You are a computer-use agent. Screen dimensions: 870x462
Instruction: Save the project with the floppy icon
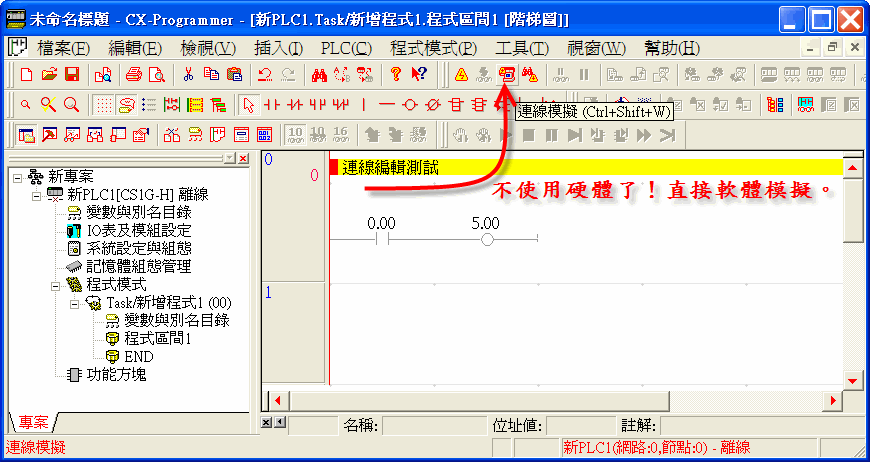(x=72, y=74)
